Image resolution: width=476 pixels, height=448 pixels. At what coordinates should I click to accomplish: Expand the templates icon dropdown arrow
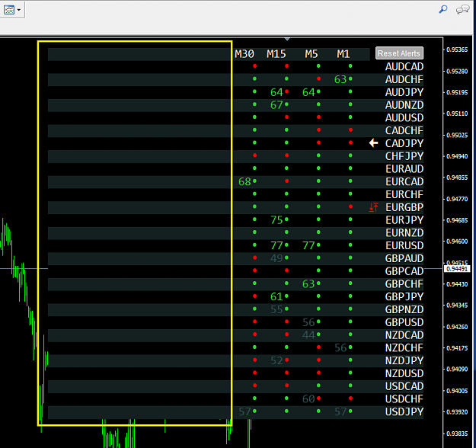[x=19, y=10]
